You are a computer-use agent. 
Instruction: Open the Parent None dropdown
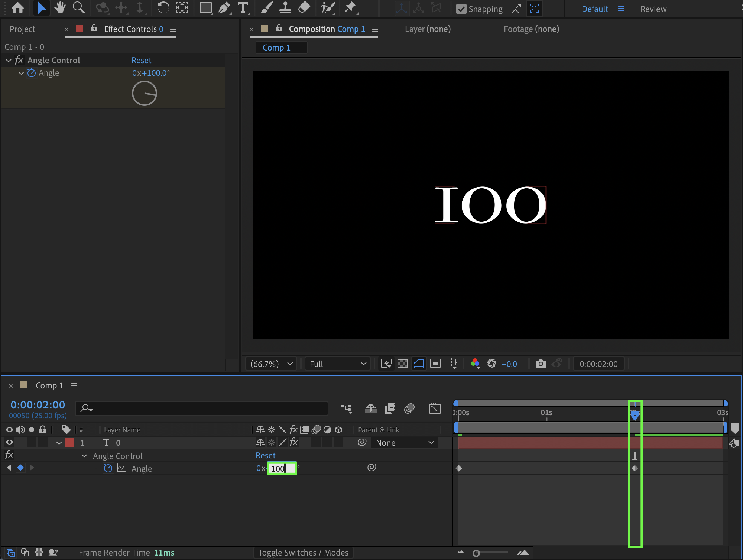click(x=405, y=443)
